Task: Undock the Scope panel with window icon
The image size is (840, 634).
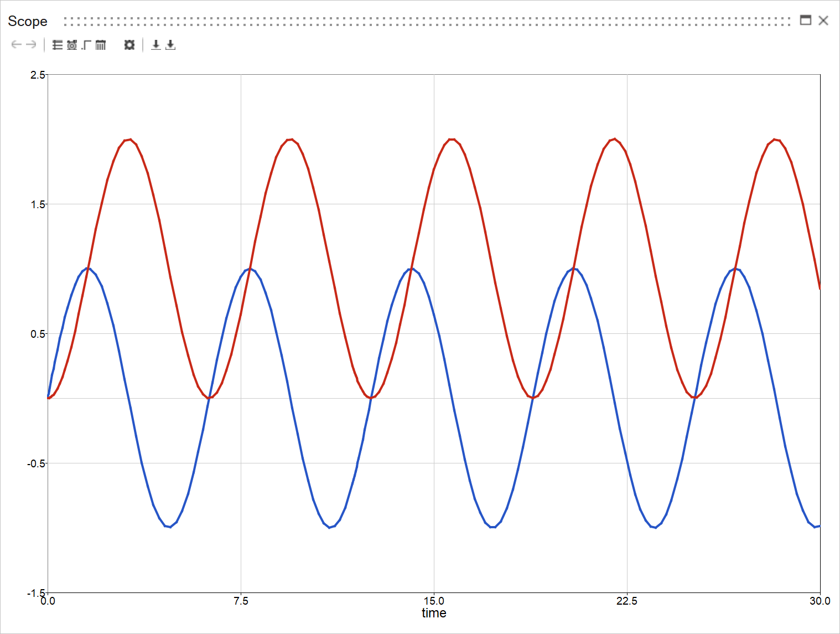Action: (x=806, y=20)
